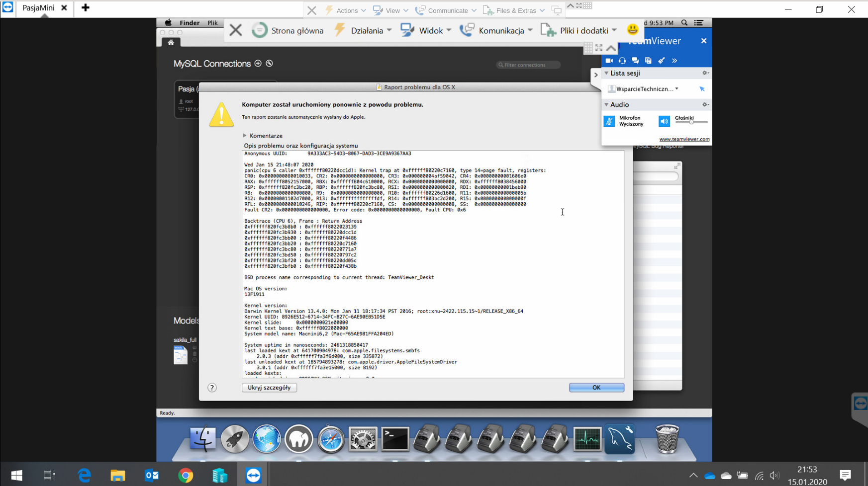Show more TeamViewer panel tools via double chevron
This screenshot has height=486, width=868.
coord(675,61)
